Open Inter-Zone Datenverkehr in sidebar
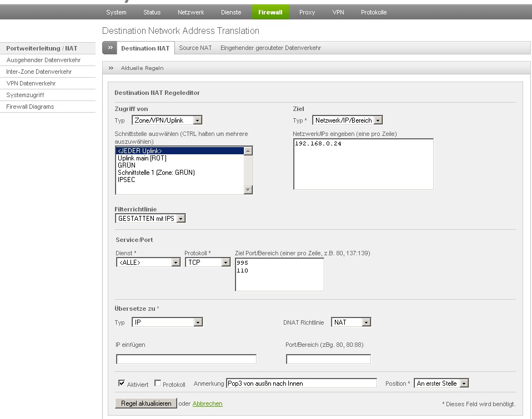 click(39, 72)
